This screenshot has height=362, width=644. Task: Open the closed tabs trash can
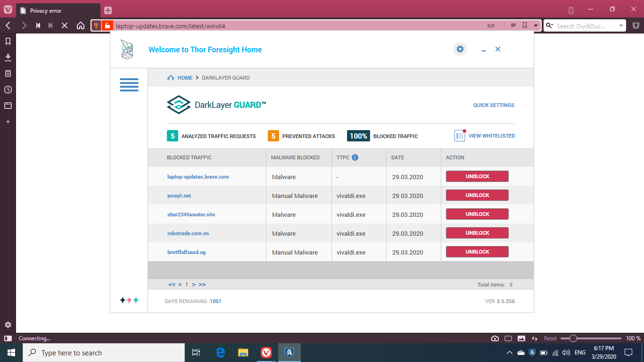571,10
